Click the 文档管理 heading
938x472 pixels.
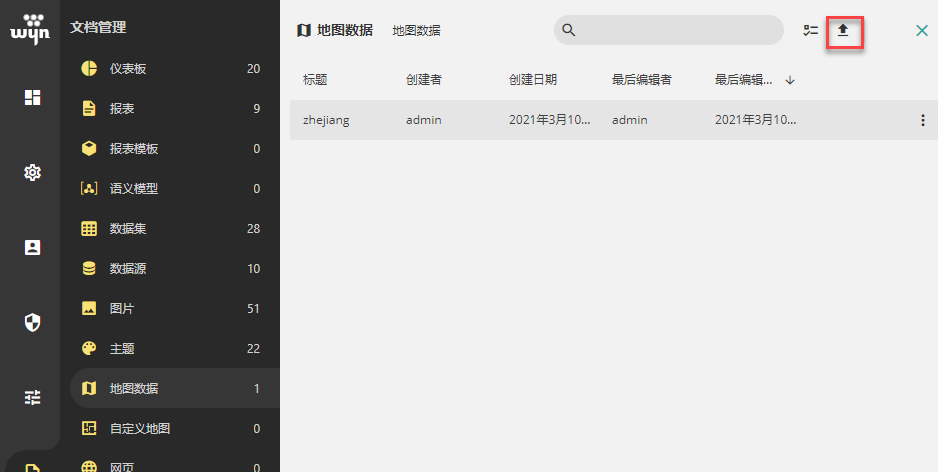pyautogui.click(x=98, y=28)
